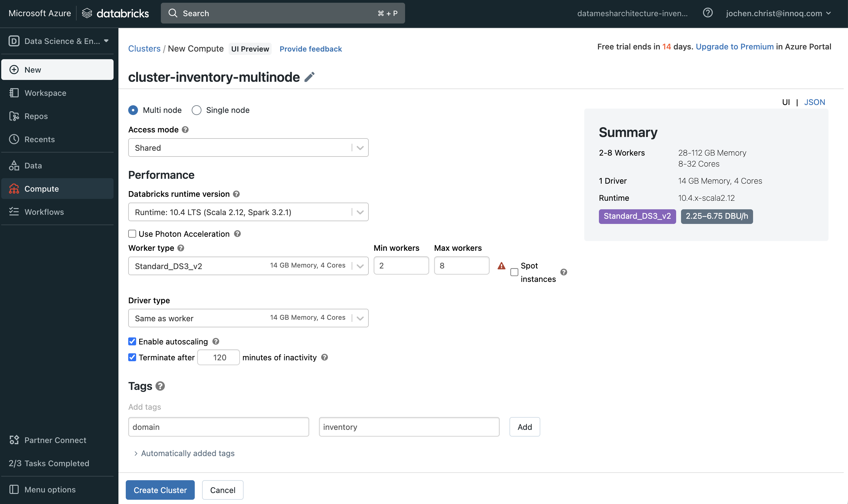The height and width of the screenshot is (504, 848).
Task: Select the Single node radio button
Action: tap(196, 110)
